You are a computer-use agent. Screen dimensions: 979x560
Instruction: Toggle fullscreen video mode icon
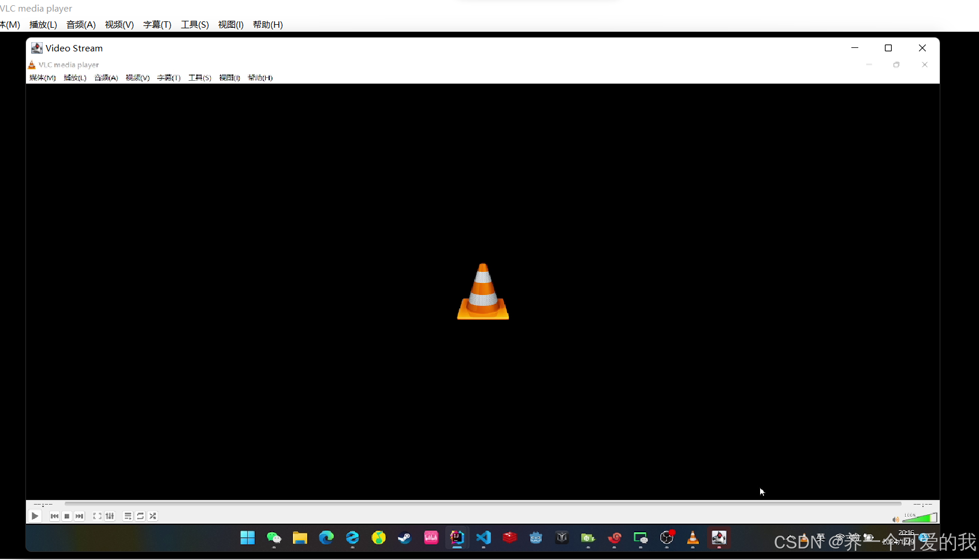click(x=97, y=516)
